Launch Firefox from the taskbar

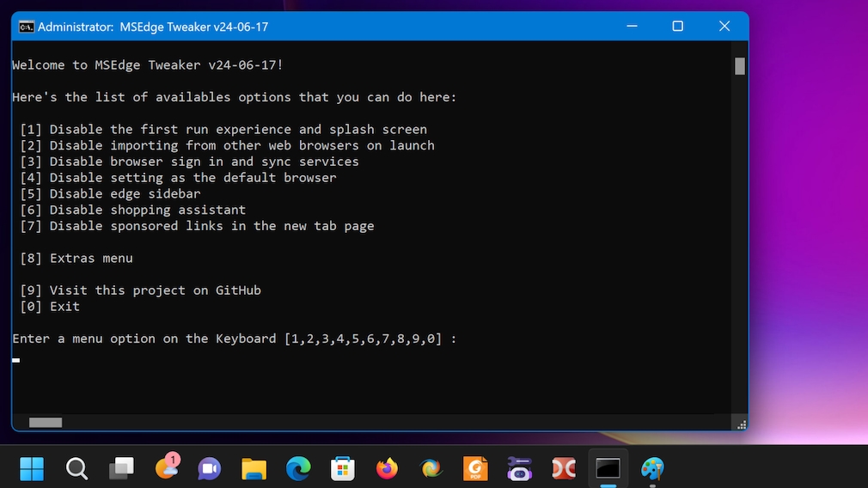click(x=387, y=469)
